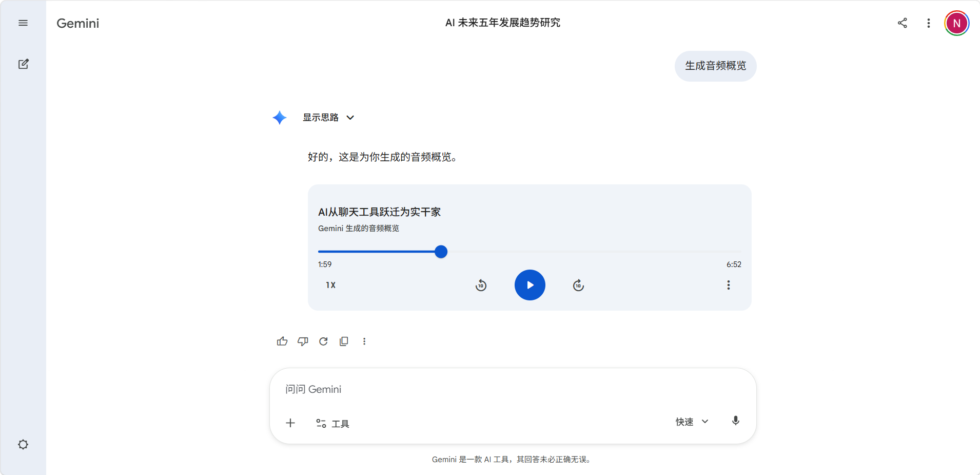The width and height of the screenshot is (980, 475).
Task: Click the Gemini 生成的音频概览 subtitle
Action: click(x=359, y=229)
